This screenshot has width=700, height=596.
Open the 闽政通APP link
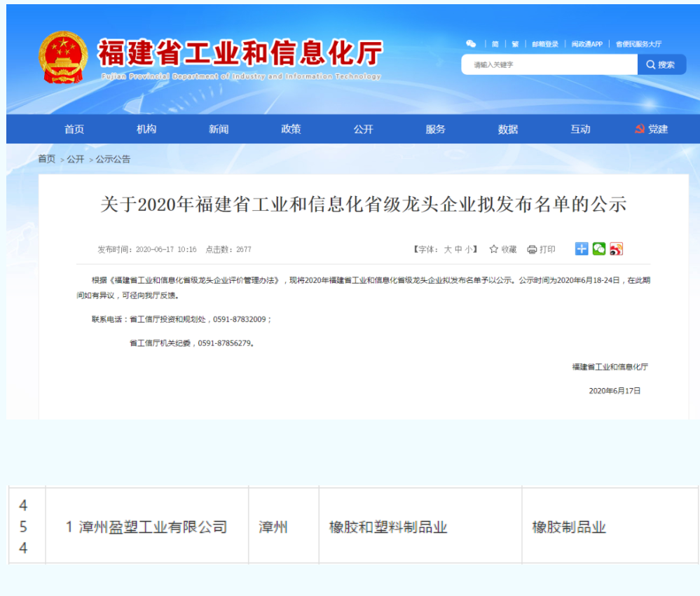tap(586, 44)
